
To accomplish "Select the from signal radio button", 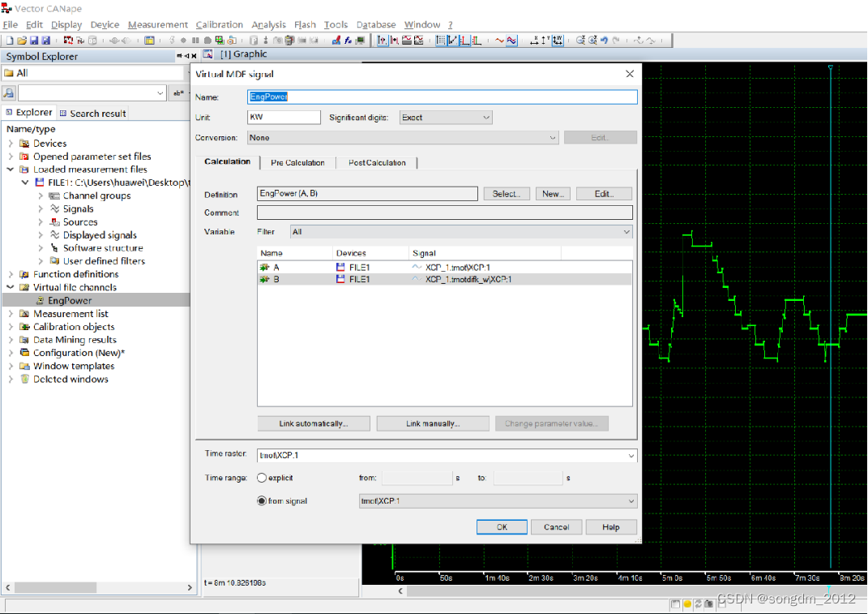I will click(x=262, y=501).
